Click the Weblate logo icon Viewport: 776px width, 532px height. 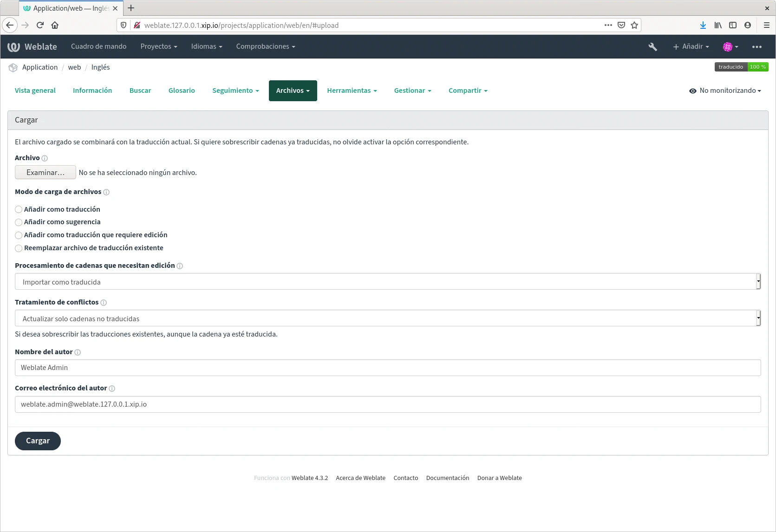pos(13,47)
